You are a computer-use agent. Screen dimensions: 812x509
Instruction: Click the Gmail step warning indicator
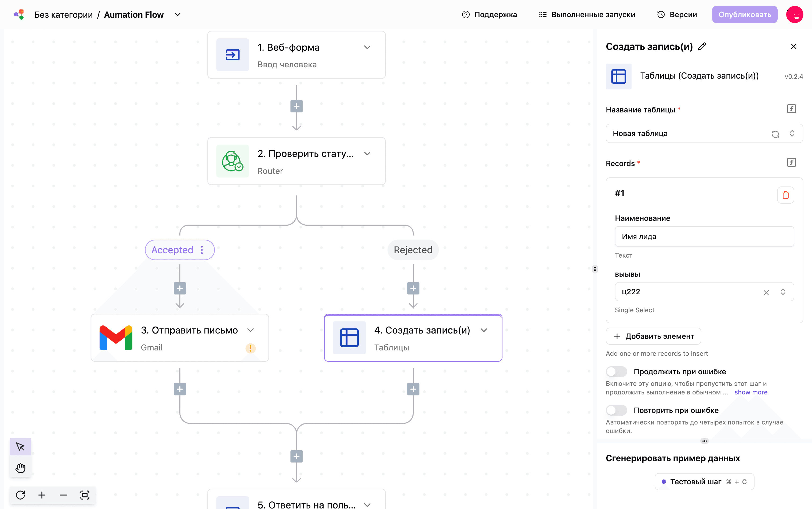250,348
